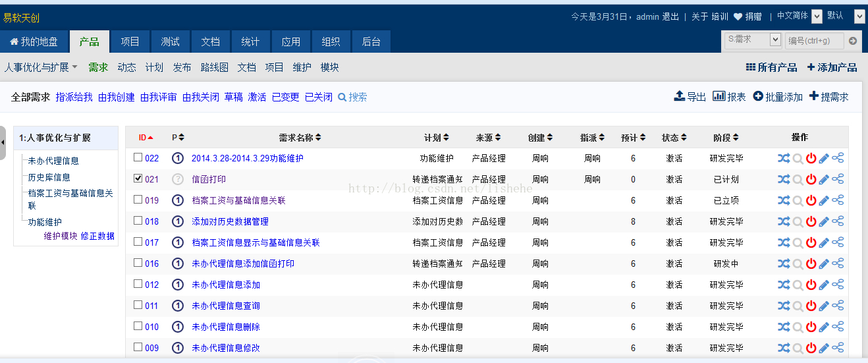Click the magnifier 搜索 icon in the filter bar

(x=342, y=97)
